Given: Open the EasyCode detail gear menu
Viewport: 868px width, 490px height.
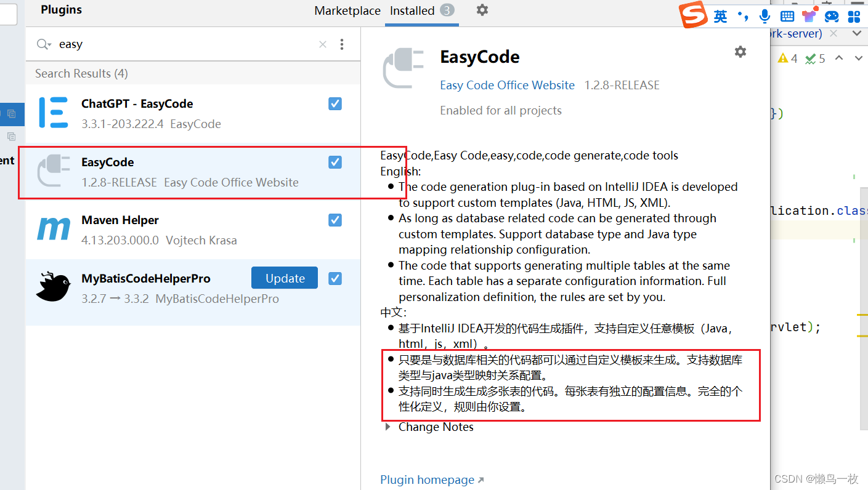Looking at the screenshot, I should [740, 52].
